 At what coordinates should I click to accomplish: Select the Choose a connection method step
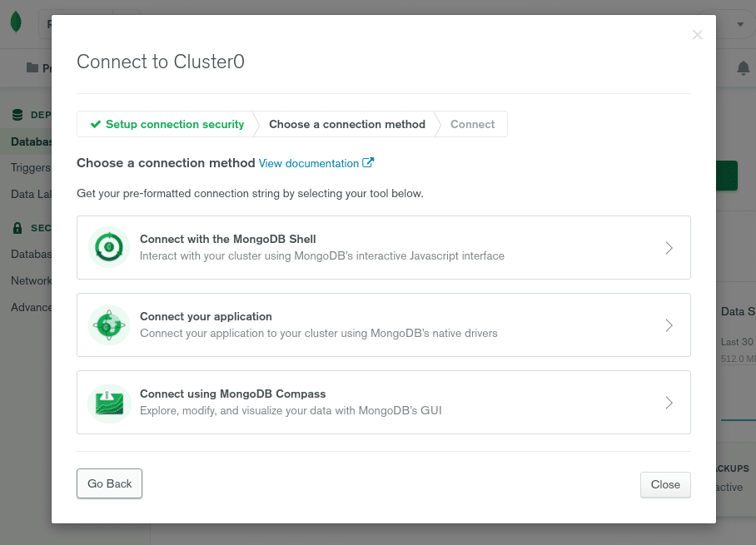tap(346, 124)
